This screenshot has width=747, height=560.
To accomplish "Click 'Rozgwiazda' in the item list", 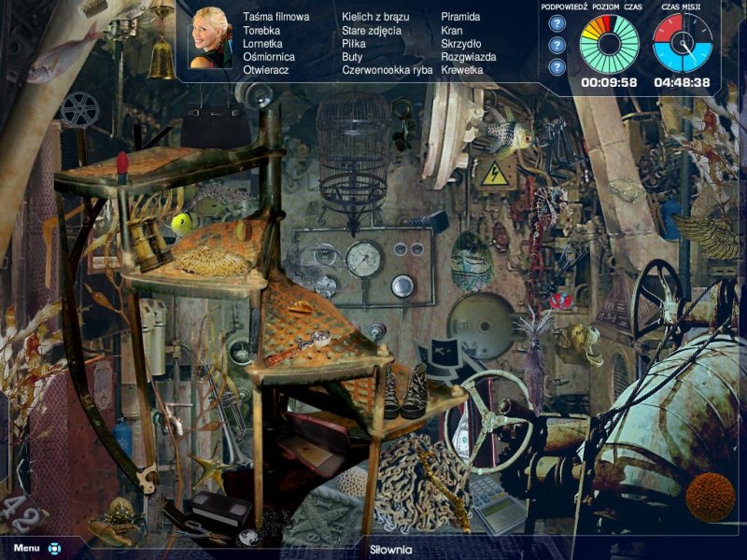I will (468, 56).
